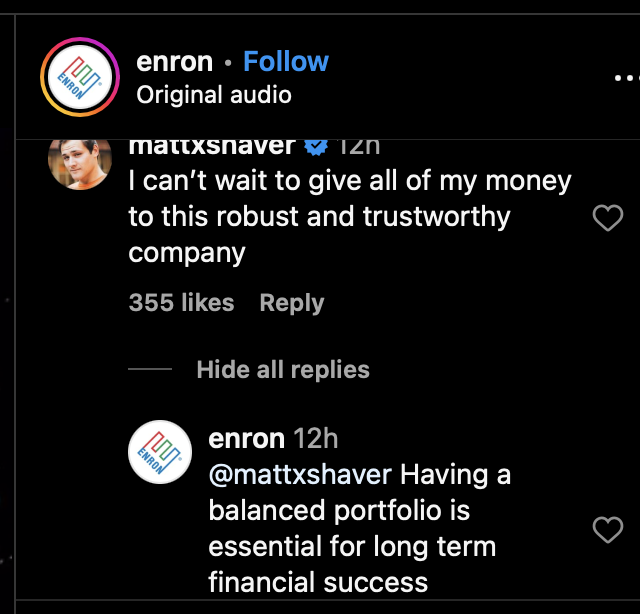The image size is (640, 614).
Task: Click the timestamp next to mattxshaver's name
Action: pos(360,146)
